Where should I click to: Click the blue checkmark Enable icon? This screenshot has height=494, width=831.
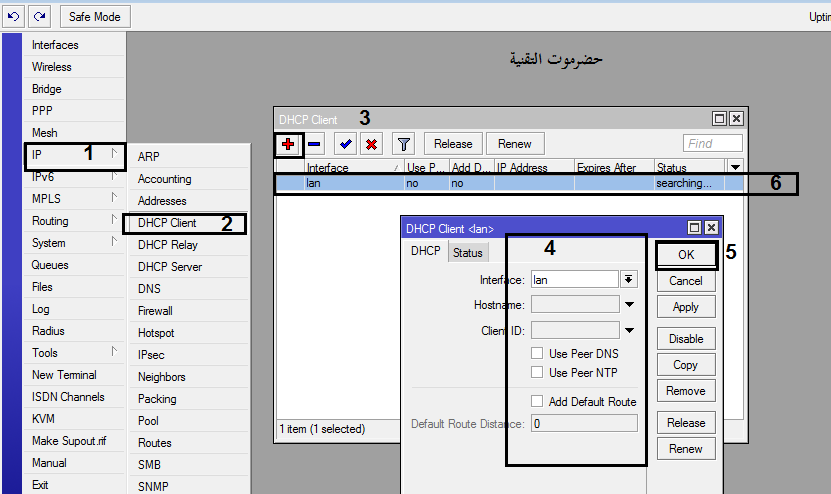point(345,144)
